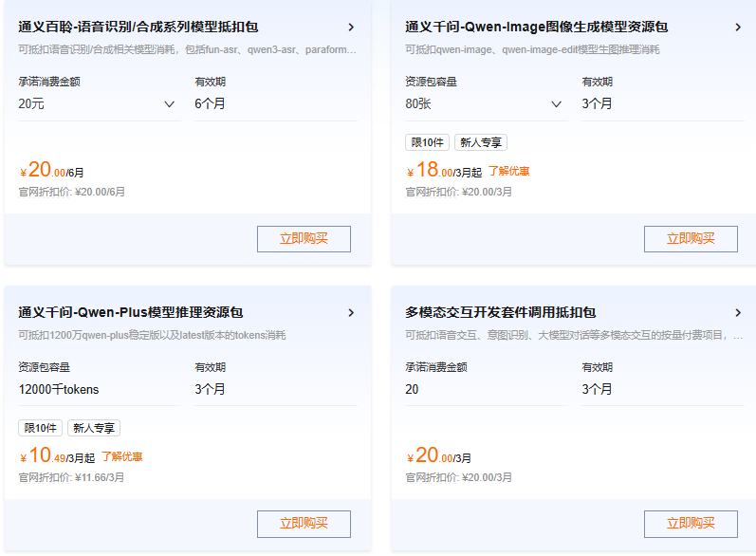Select the 限10件 tag on Qwen-Image card
Viewport: 756px width, 556px height.
tap(427, 142)
